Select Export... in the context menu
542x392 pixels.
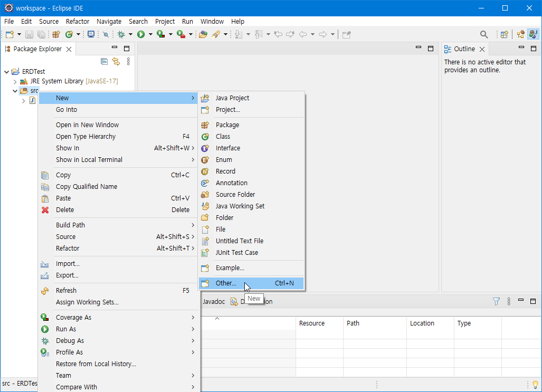point(118,275)
